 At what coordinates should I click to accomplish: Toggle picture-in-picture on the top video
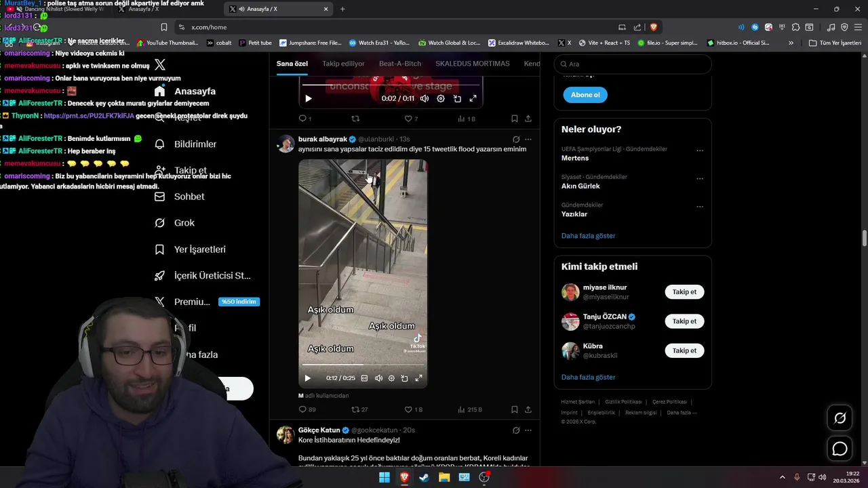click(457, 98)
